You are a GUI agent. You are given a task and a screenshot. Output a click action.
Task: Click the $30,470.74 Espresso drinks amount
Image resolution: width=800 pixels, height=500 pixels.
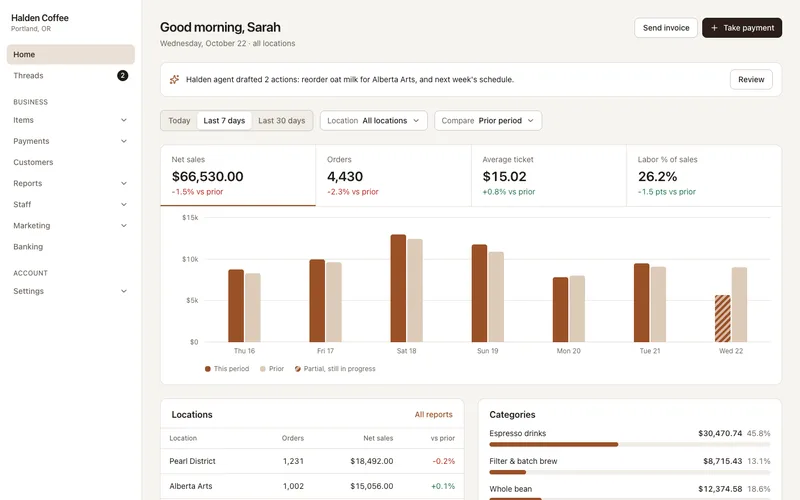pos(720,434)
